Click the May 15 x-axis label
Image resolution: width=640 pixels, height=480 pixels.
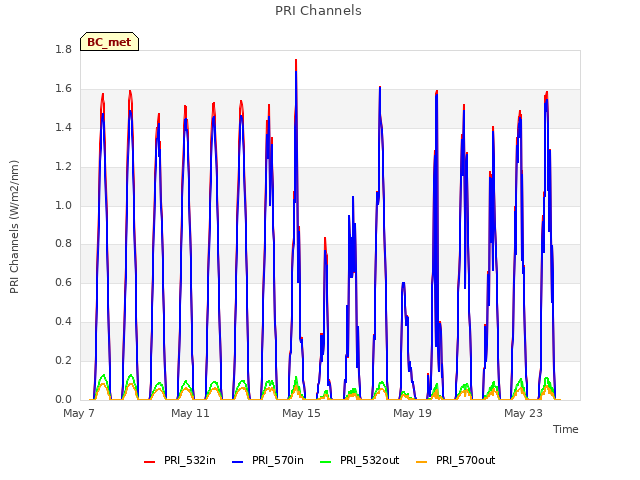pyautogui.click(x=301, y=413)
